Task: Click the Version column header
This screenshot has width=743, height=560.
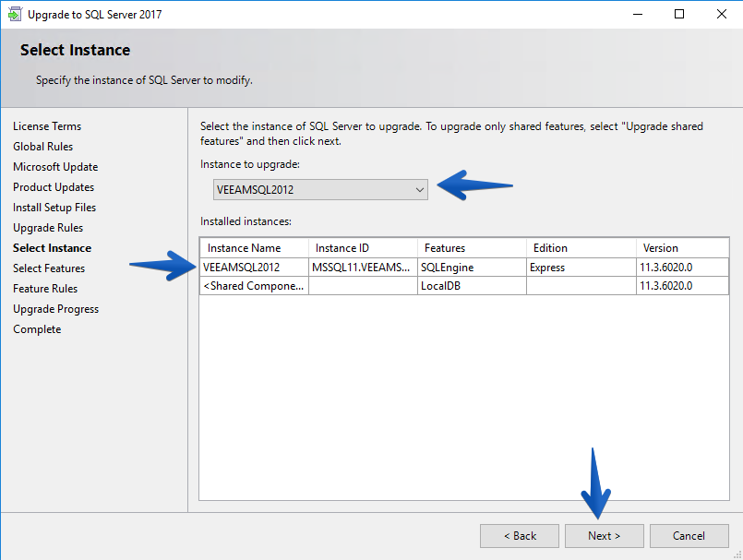Action: [682, 248]
